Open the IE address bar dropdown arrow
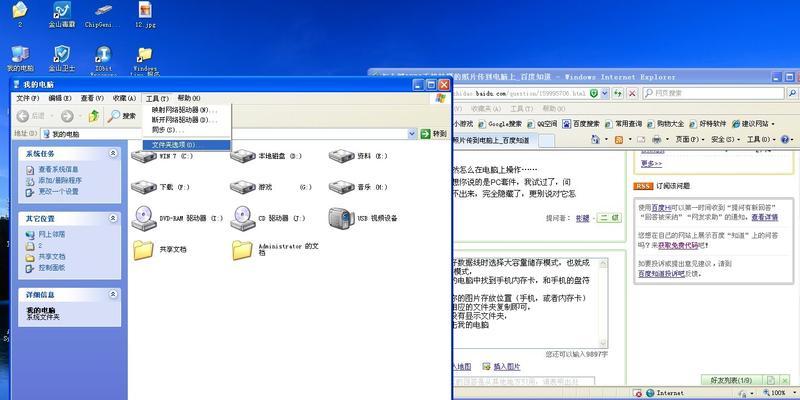 (x=605, y=93)
